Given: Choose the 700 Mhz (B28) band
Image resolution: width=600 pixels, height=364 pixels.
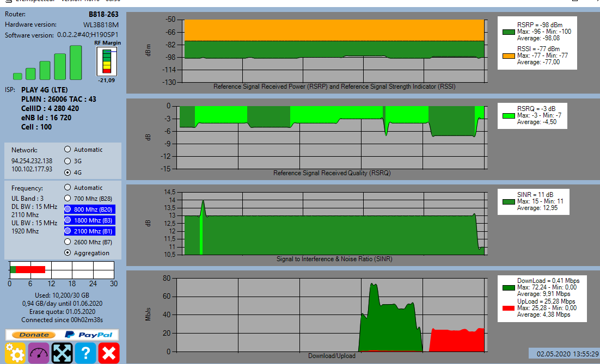Looking at the screenshot, I should tap(68, 198).
